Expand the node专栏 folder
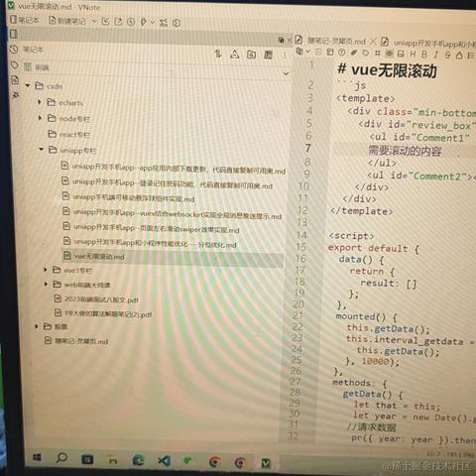 (x=41, y=118)
